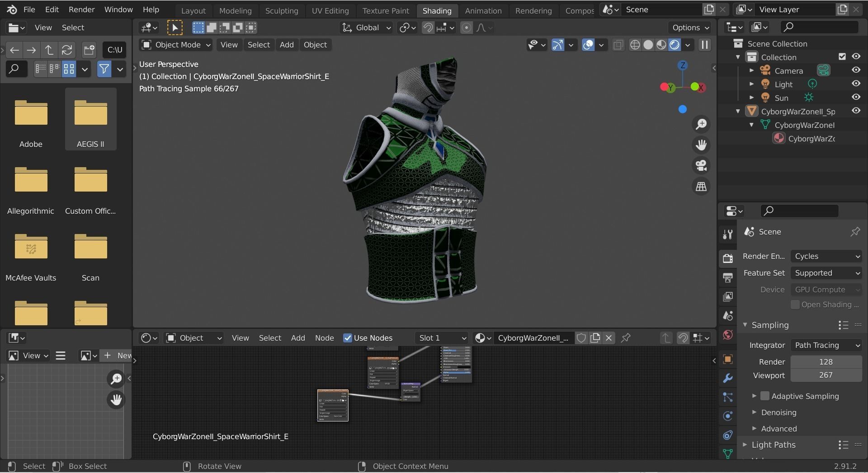Viewport: 868px width, 473px height.
Task: Open the Render Engine Cycles dropdown
Action: (826, 256)
